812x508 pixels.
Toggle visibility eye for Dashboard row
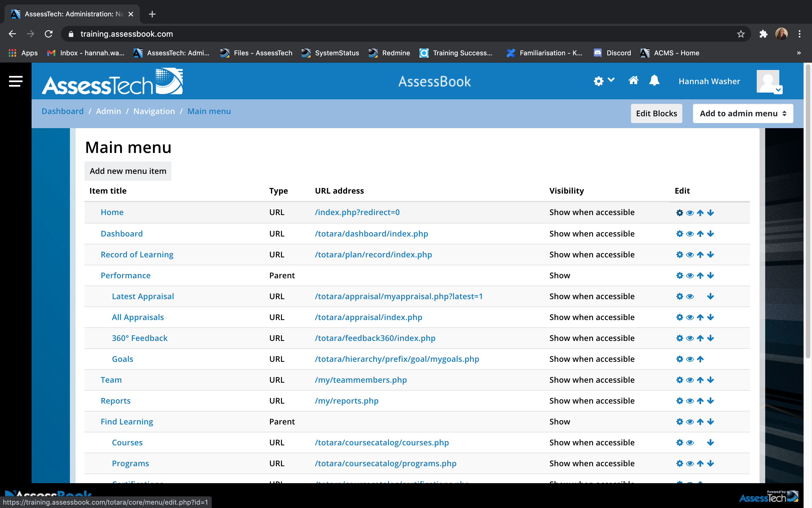click(x=690, y=234)
